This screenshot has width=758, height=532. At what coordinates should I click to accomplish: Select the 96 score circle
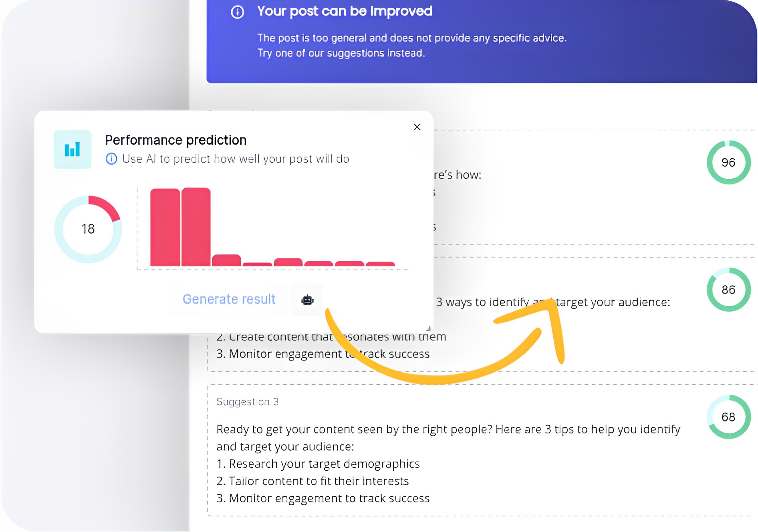click(728, 162)
